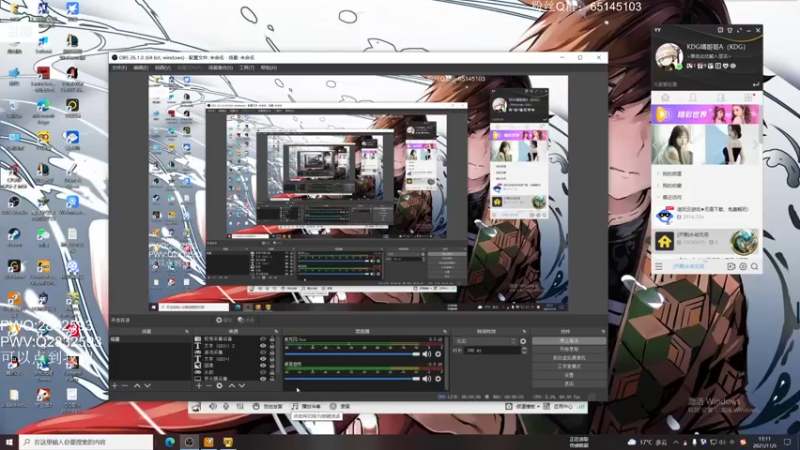The image size is (800, 450).
Task: Add a new source in Sources panel
Action: 198,386
